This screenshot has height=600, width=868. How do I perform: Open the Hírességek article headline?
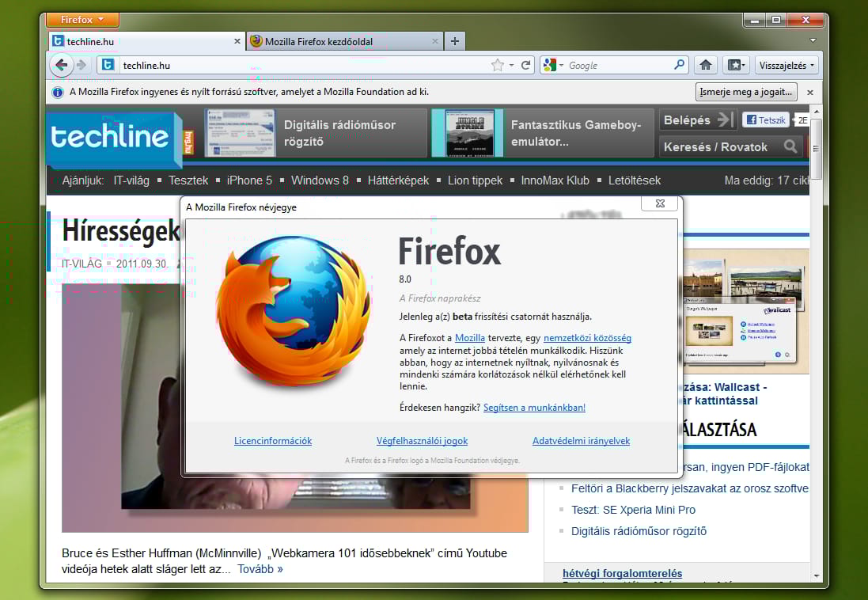121,231
